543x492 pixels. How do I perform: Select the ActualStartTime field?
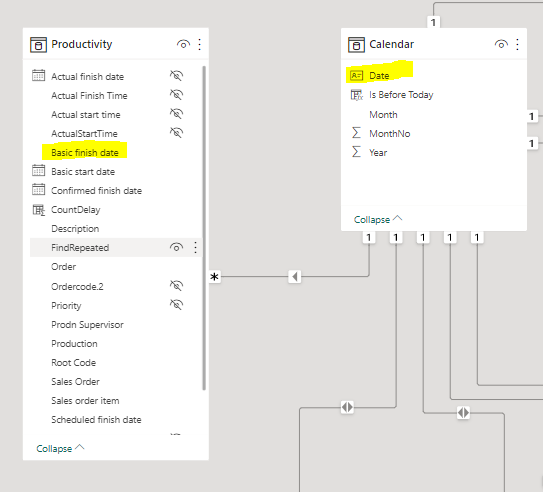84,133
